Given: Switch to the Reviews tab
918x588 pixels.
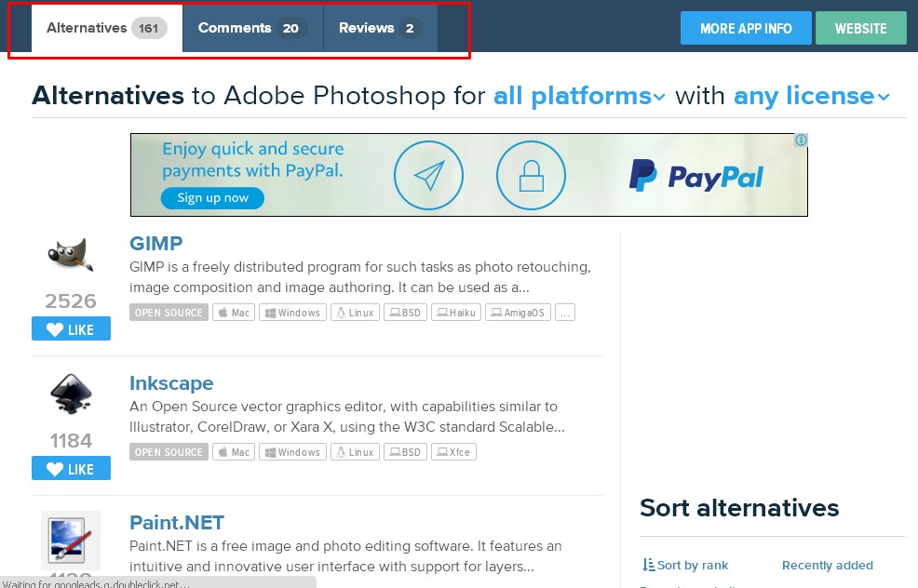Looking at the screenshot, I should click(380, 28).
